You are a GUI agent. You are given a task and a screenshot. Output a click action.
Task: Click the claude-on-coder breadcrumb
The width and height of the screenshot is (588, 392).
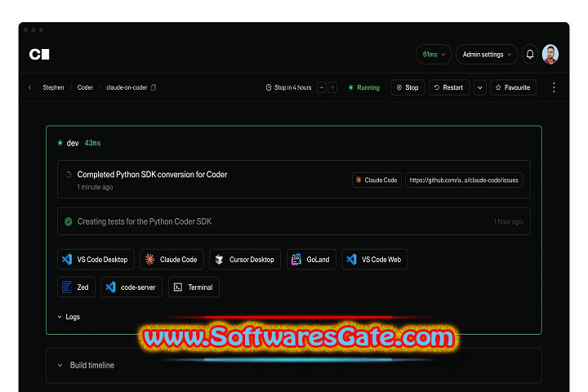point(127,87)
